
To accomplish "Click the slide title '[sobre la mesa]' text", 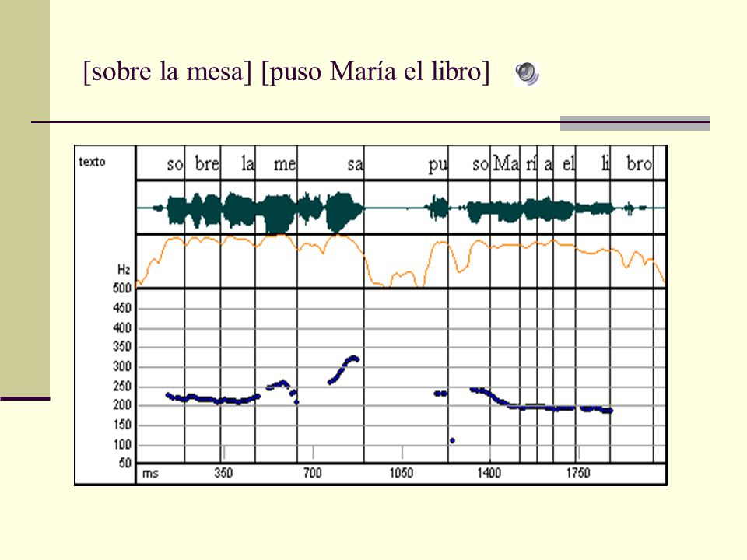I will (167, 72).
